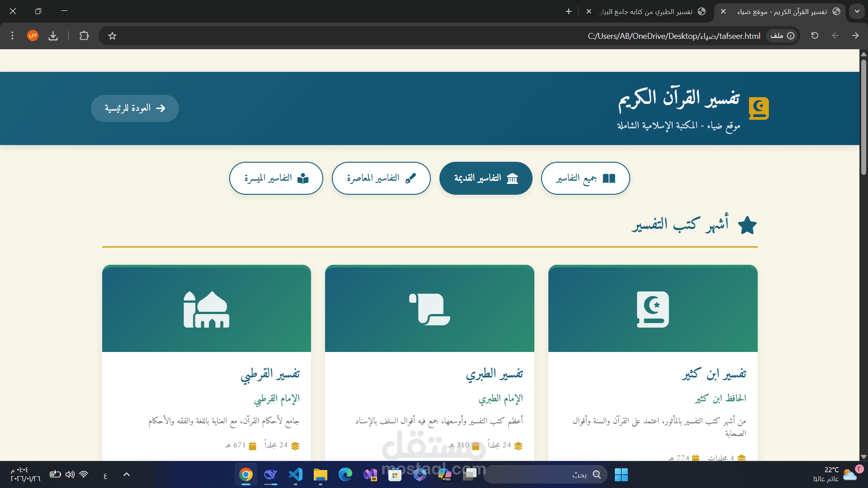Click the mosque icon on Qurtubi card
This screenshot has height=488, width=868.
pyautogui.click(x=206, y=309)
